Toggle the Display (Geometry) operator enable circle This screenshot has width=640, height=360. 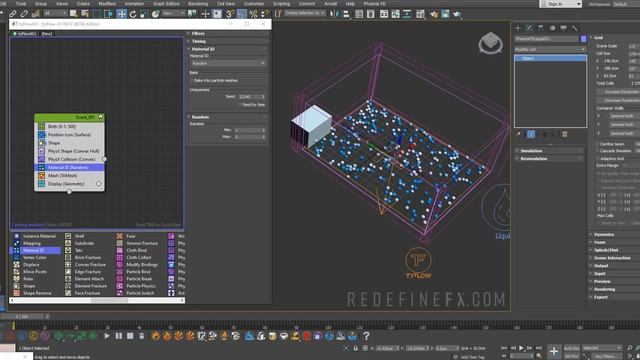coord(98,184)
